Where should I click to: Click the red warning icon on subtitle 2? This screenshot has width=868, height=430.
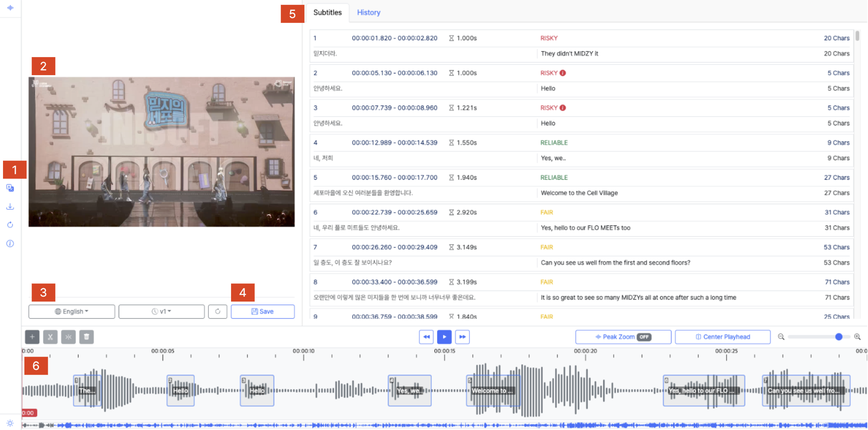563,73
